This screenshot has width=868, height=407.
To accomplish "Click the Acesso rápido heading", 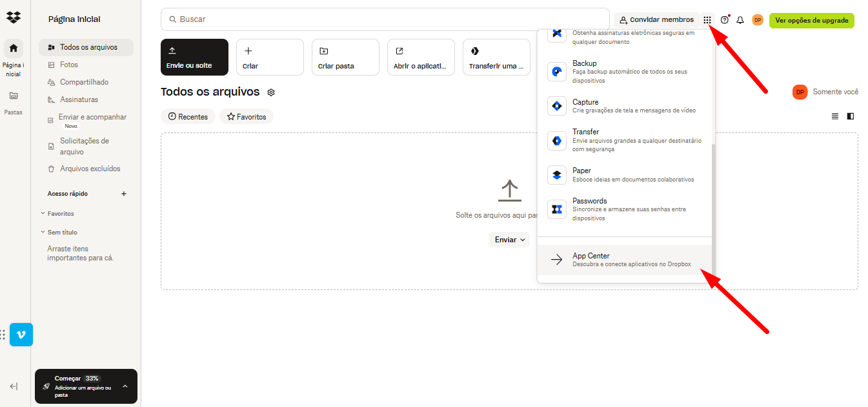I will (67, 194).
